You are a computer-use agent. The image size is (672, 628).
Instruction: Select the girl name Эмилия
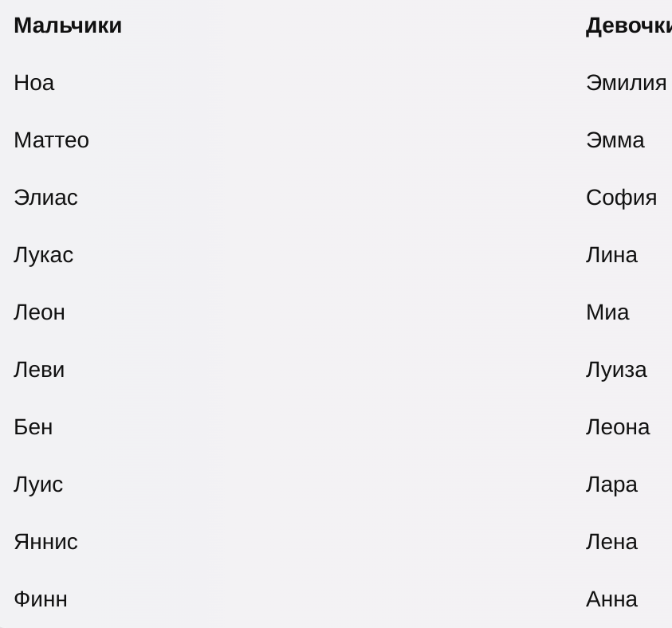(626, 83)
